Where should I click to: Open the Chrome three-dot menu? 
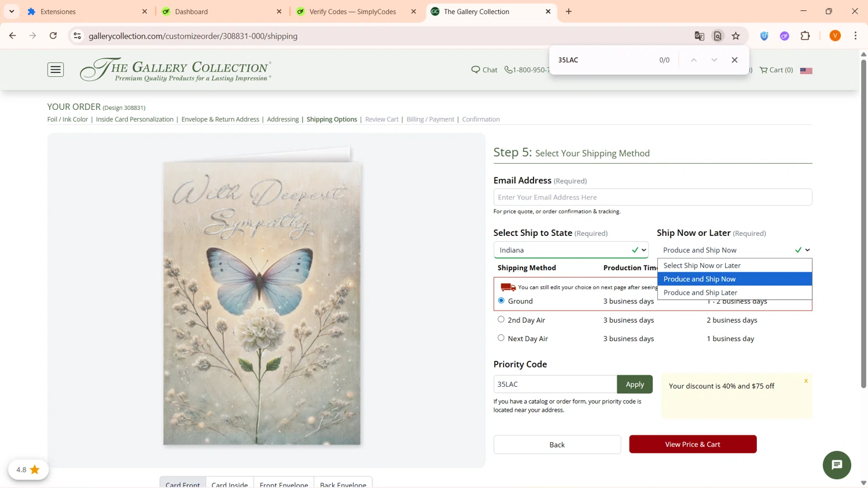(x=855, y=36)
